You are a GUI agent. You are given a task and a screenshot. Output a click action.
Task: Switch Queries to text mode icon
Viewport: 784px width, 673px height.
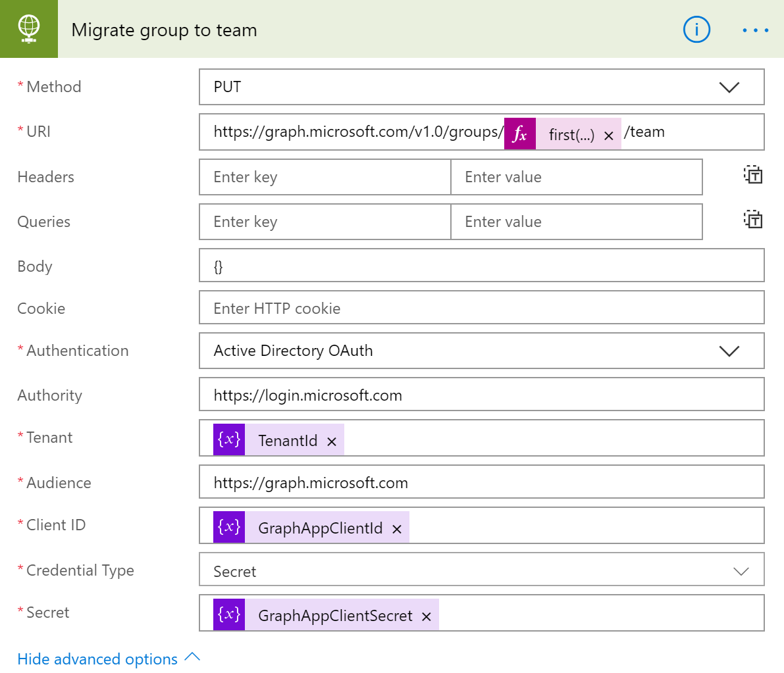coord(753,220)
